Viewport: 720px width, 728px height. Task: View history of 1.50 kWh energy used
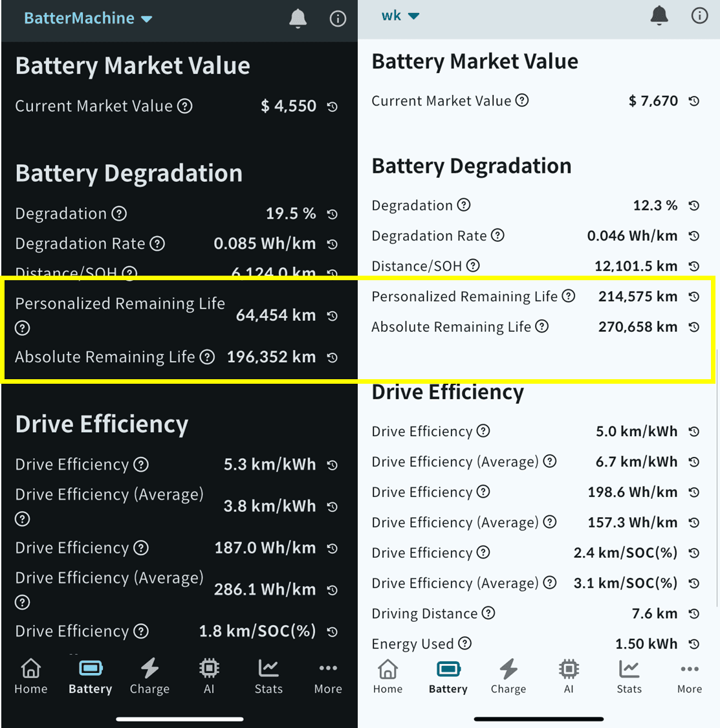(693, 643)
